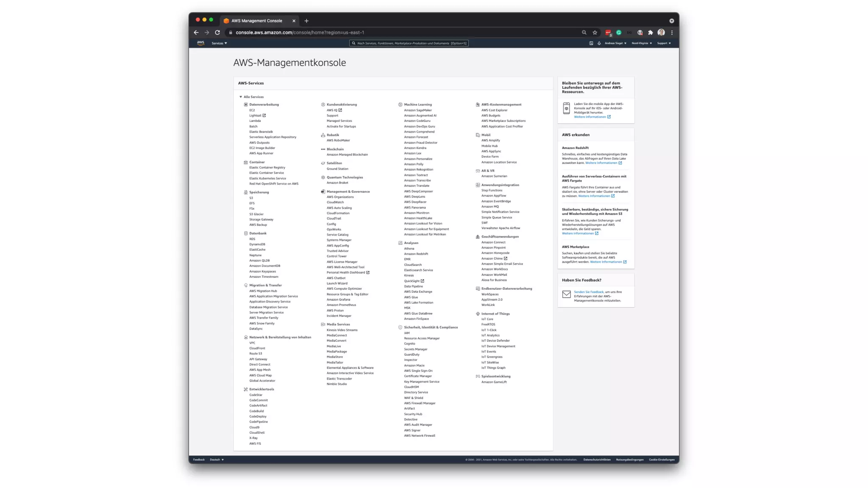Click the Senden Sie Feedback link
The height and width of the screenshot is (488, 868).
588,292
